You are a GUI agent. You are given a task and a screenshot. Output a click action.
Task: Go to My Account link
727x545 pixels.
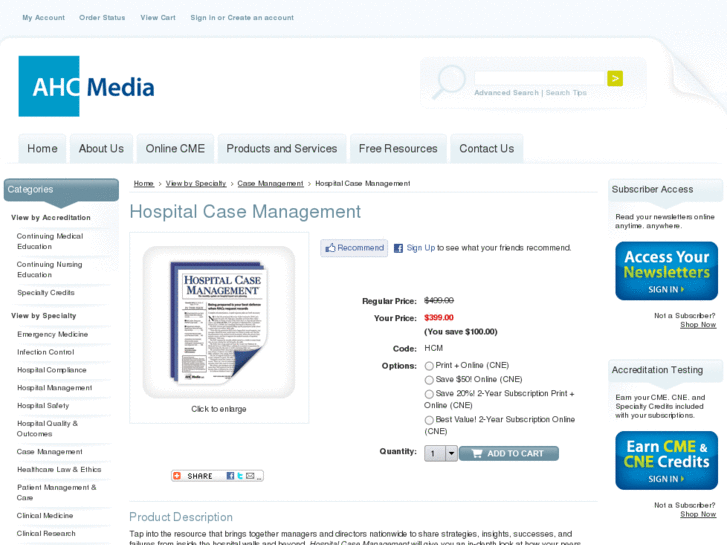click(x=44, y=18)
